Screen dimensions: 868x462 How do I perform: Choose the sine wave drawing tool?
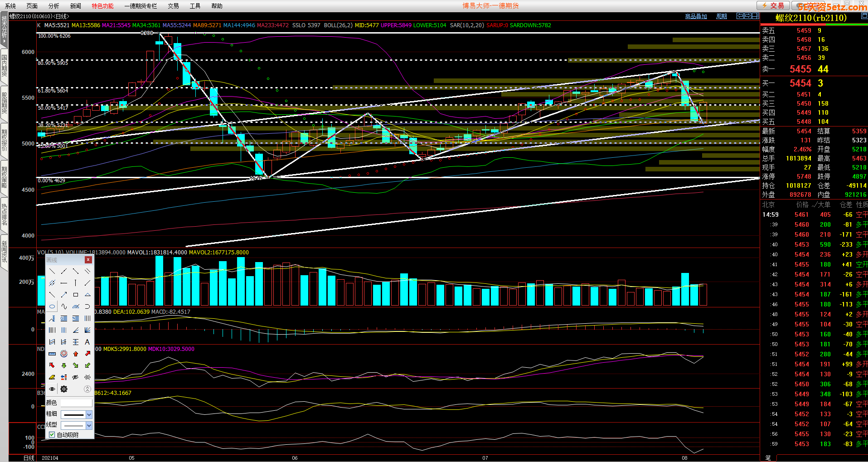(64, 306)
